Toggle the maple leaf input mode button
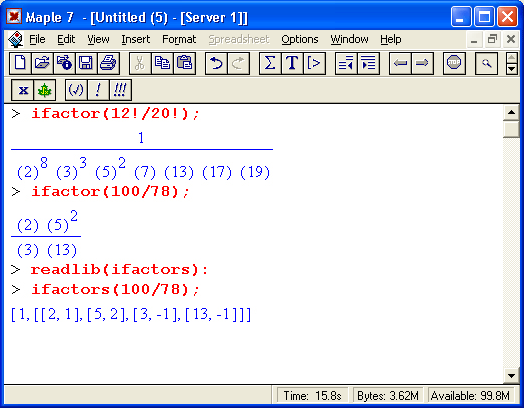 point(44,90)
